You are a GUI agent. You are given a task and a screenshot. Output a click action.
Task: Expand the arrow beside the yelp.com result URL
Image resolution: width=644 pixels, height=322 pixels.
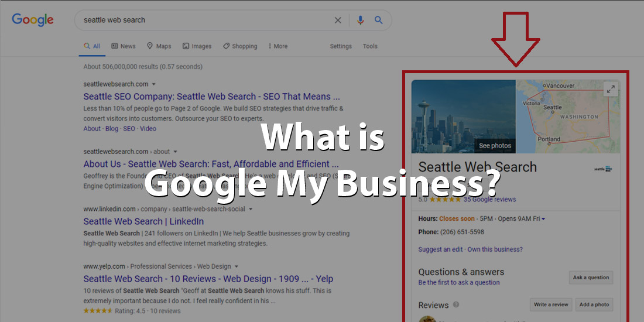[x=237, y=266]
